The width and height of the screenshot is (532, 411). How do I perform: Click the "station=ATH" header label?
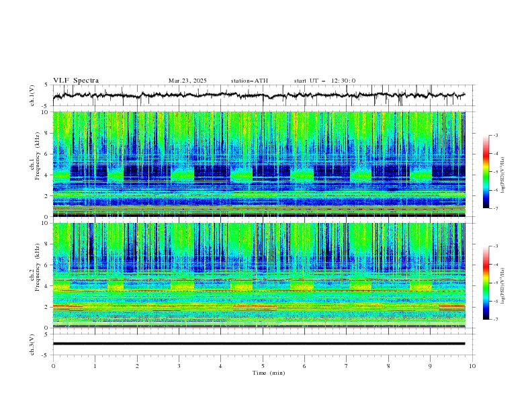coord(249,81)
